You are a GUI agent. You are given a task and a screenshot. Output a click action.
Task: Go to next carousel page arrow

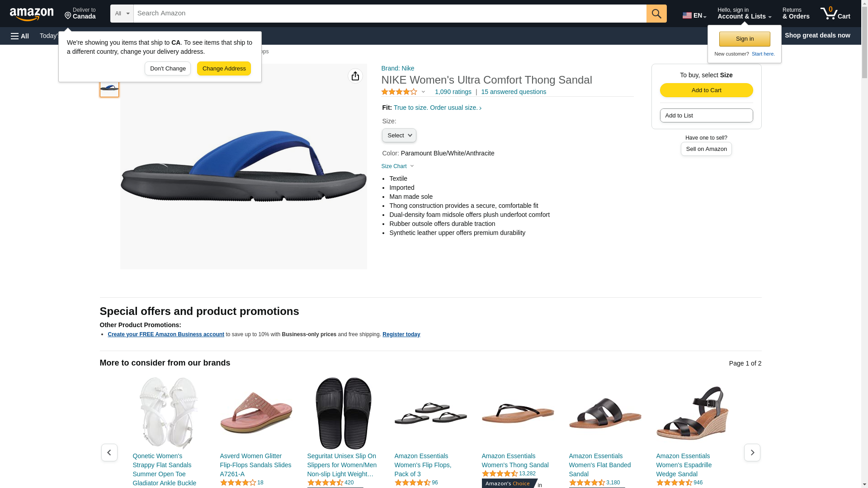[x=752, y=452]
